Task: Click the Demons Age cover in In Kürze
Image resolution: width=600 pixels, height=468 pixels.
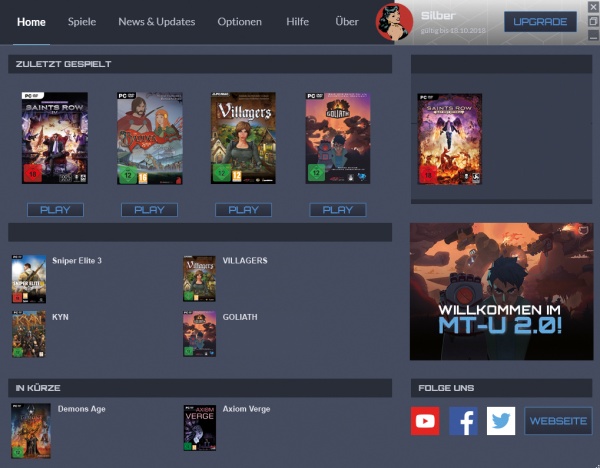Action: [31, 430]
